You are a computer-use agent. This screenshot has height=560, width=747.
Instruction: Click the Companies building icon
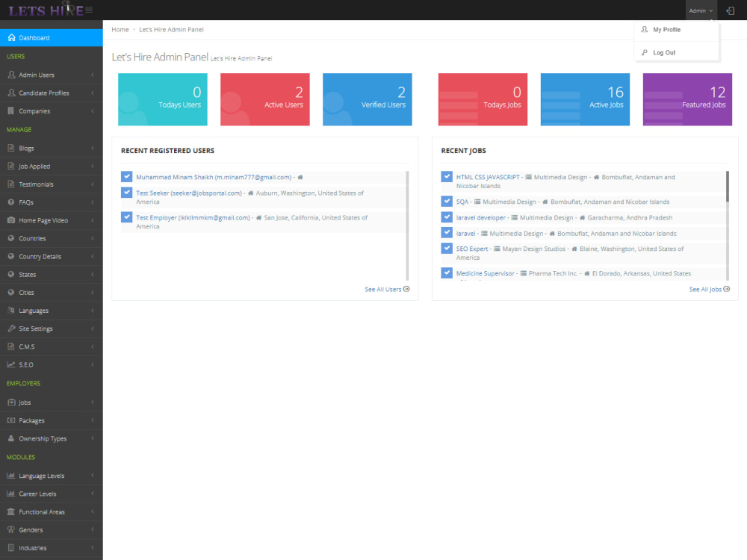[11, 111]
